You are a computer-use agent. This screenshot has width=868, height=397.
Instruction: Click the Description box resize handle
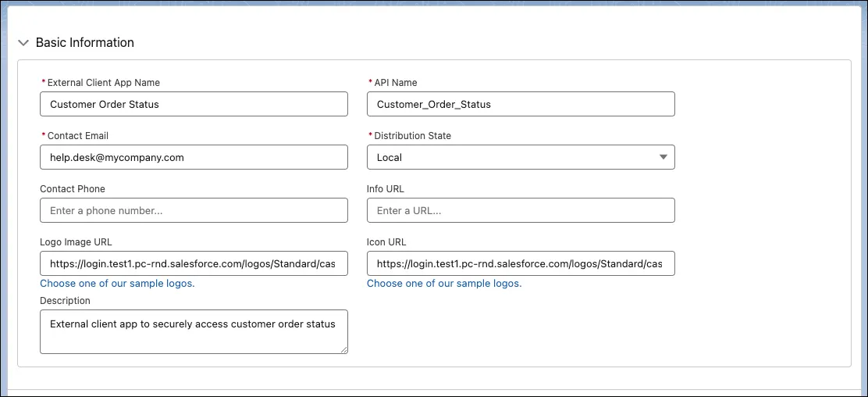point(343,349)
